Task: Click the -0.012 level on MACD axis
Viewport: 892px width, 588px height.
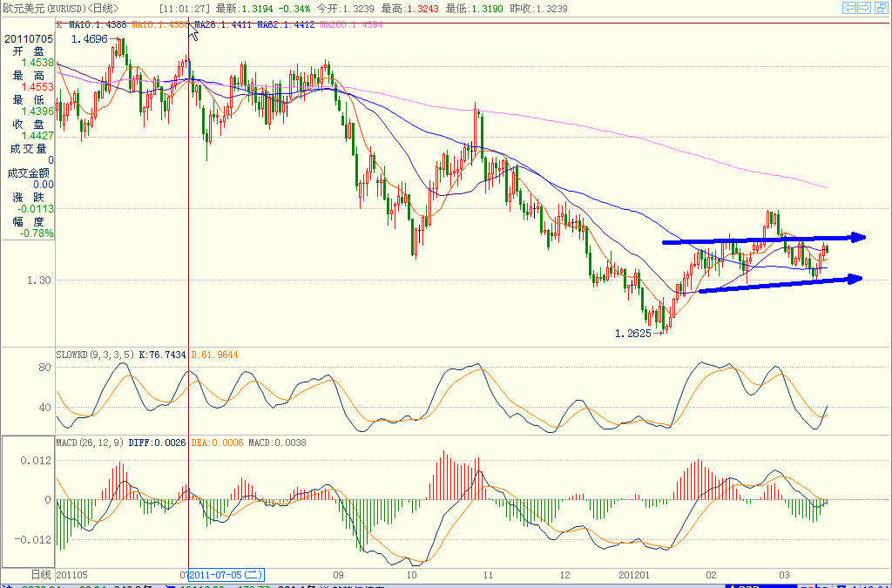Action: 33,540
